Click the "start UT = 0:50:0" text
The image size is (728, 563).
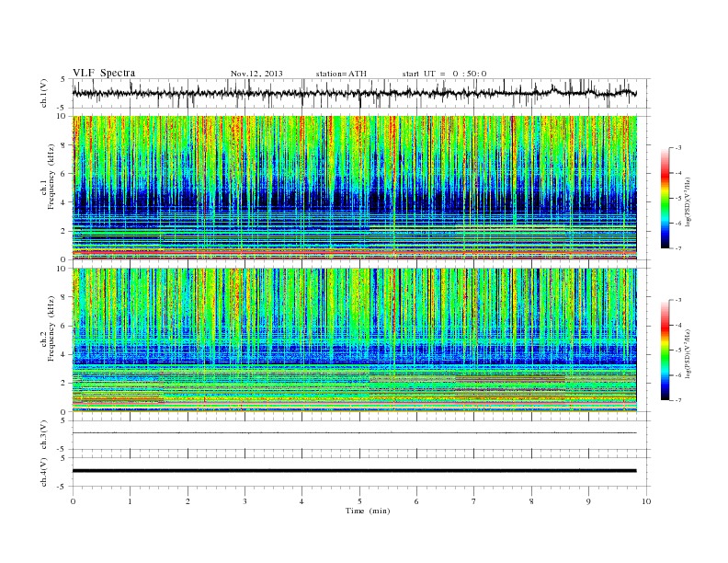pos(444,74)
